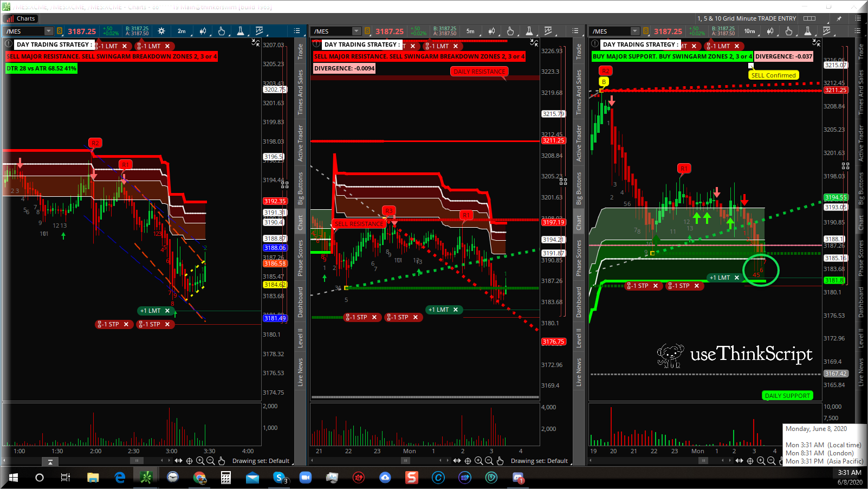Open 2m timeframe selector
Viewport: 868px width, 489px height.
[182, 31]
